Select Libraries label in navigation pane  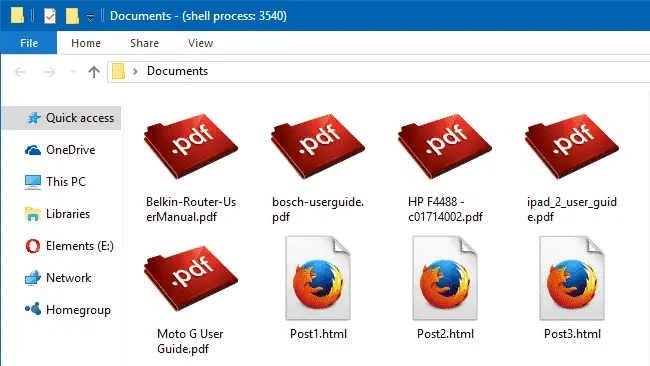(x=68, y=214)
